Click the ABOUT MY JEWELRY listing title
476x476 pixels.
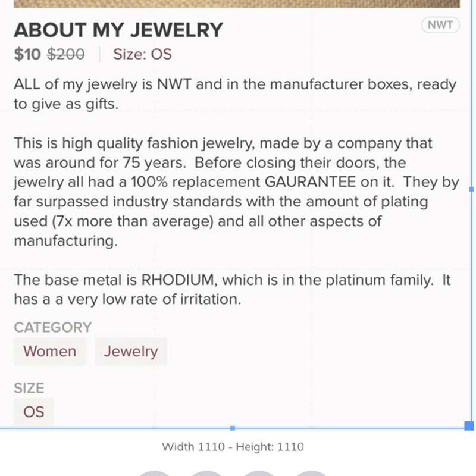point(118,30)
